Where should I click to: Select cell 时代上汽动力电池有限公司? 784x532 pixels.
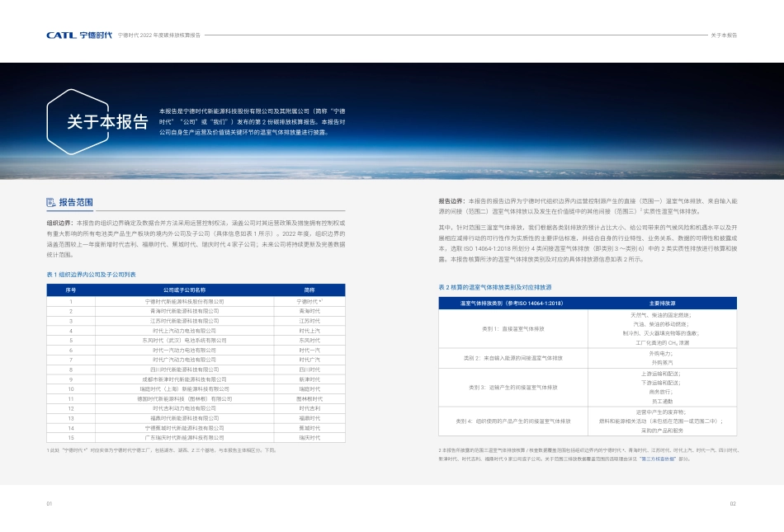tap(185, 331)
